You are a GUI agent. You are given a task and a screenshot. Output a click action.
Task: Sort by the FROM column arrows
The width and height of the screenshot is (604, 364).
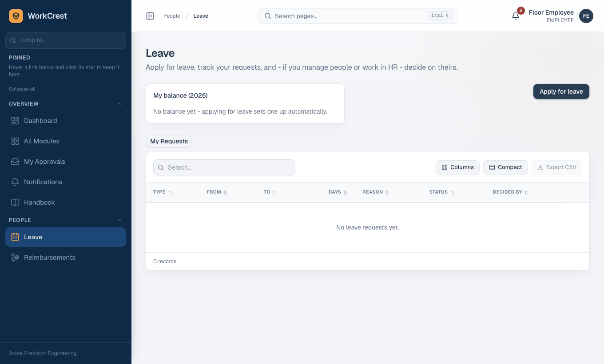[x=226, y=192]
